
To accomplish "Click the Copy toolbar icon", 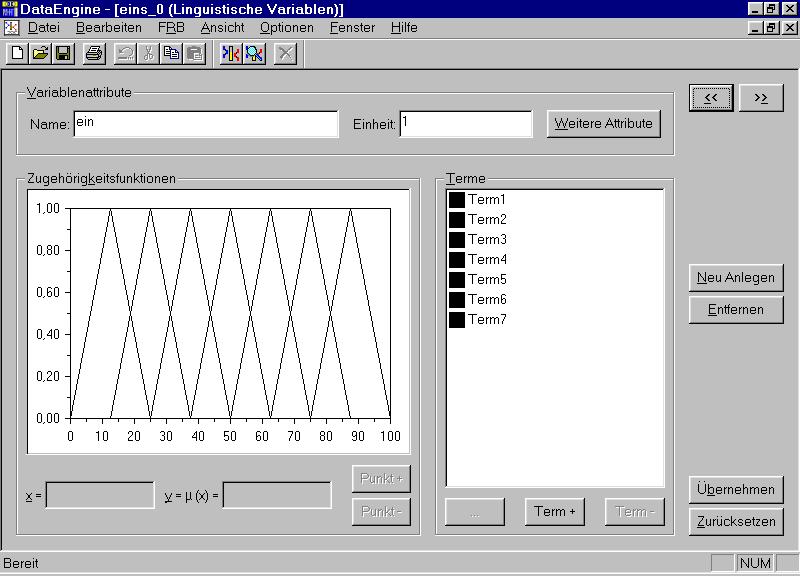I will (171, 53).
